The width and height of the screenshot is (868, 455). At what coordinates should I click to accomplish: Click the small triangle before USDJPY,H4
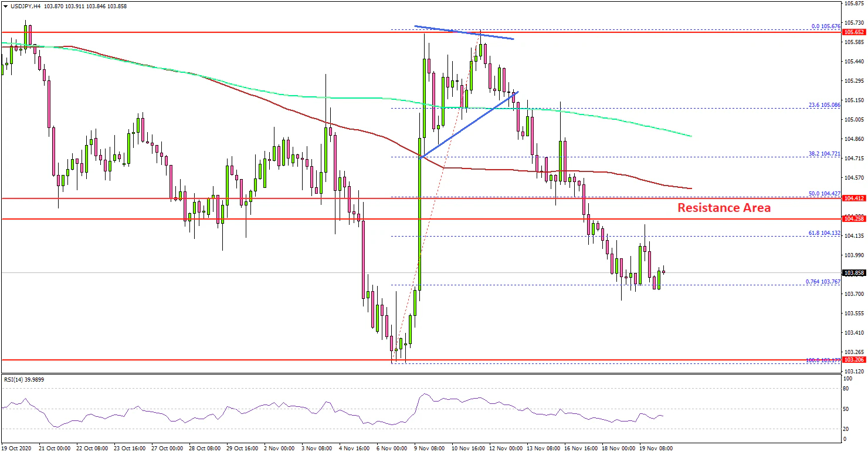(x=5, y=6)
